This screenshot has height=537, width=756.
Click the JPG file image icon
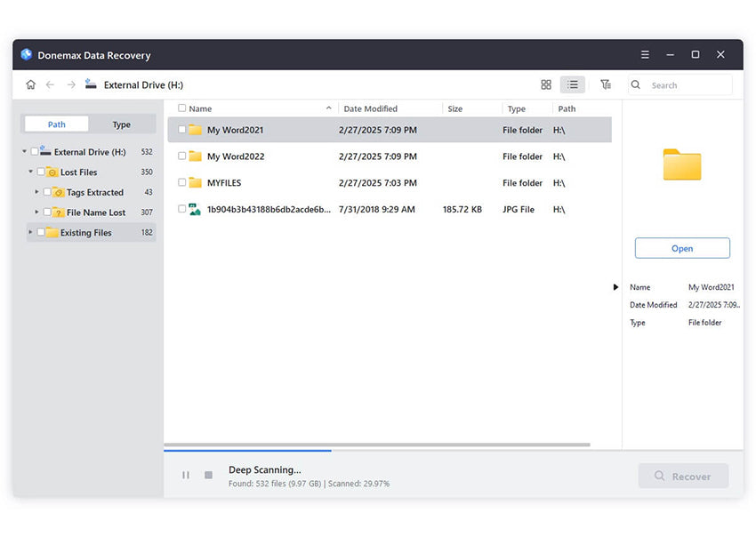[195, 209]
